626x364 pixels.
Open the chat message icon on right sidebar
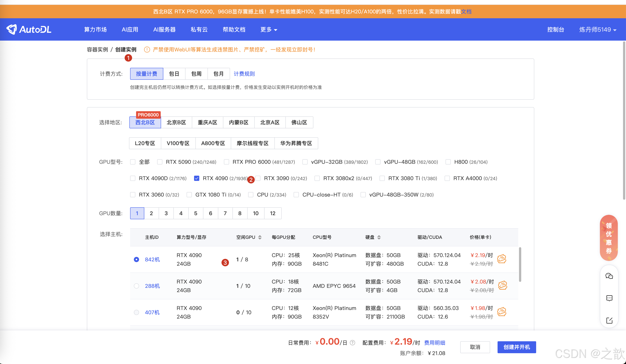coord(609,298)
